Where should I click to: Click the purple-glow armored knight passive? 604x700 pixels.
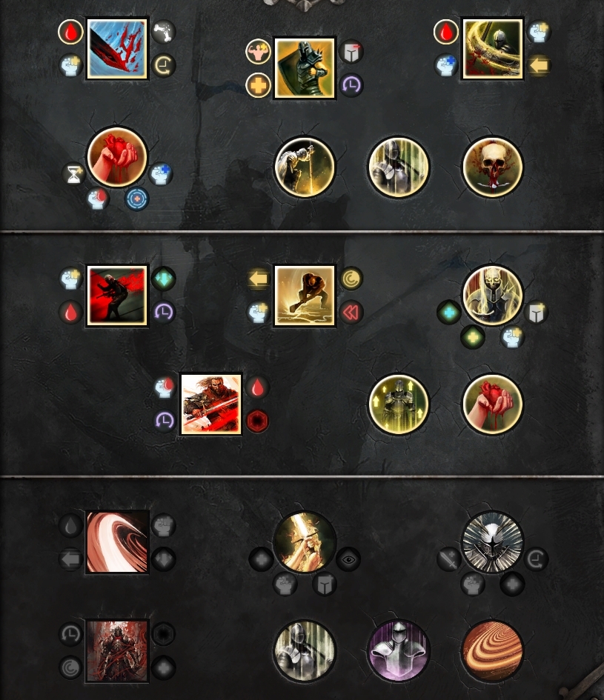(399, 651)
